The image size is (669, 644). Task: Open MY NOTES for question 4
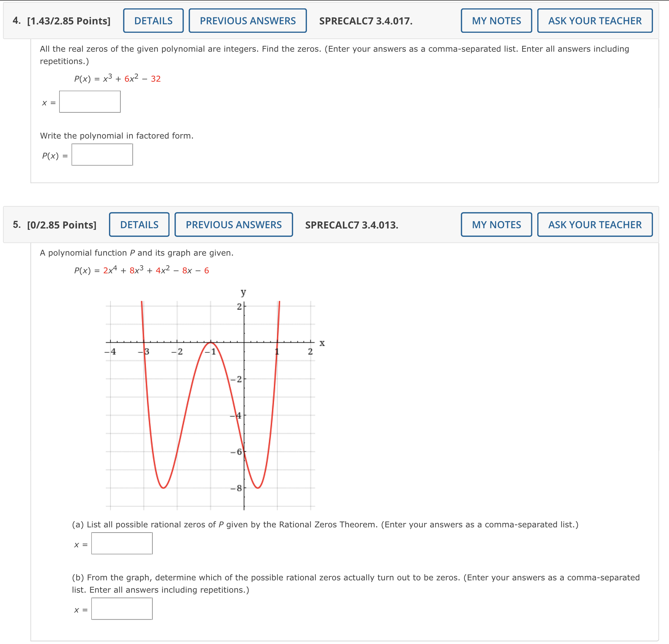pos(496,20)
